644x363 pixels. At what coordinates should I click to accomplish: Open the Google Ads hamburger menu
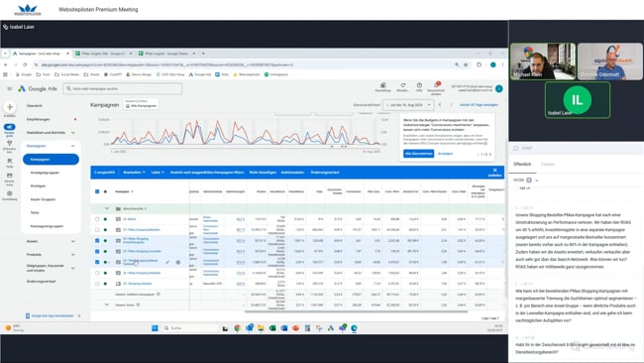[10, 89]
